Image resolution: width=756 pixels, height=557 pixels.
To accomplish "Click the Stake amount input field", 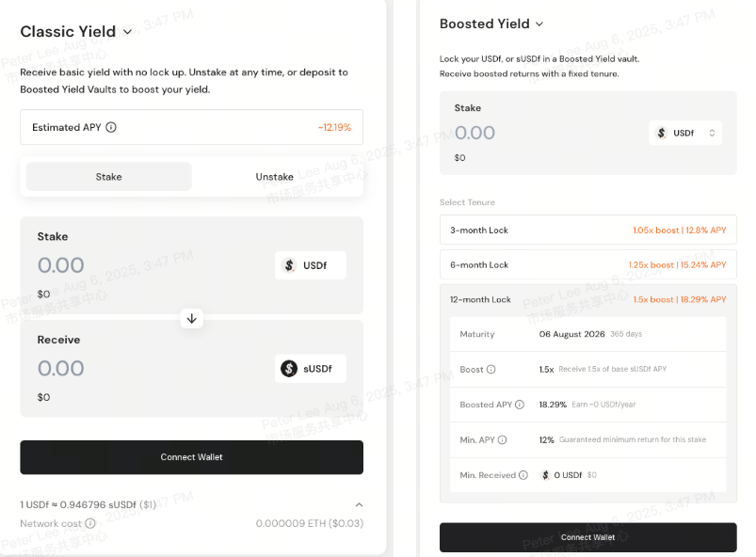I will coord(61,264).
